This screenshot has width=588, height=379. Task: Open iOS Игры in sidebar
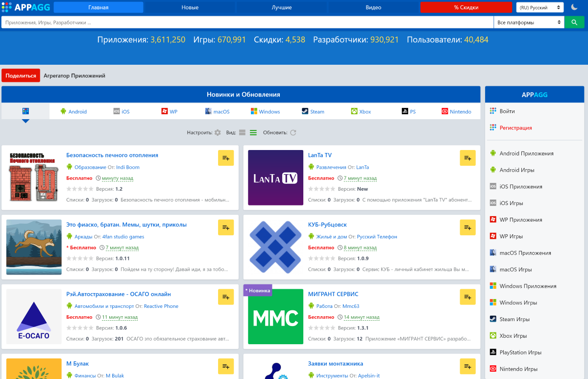coord(512,203)
